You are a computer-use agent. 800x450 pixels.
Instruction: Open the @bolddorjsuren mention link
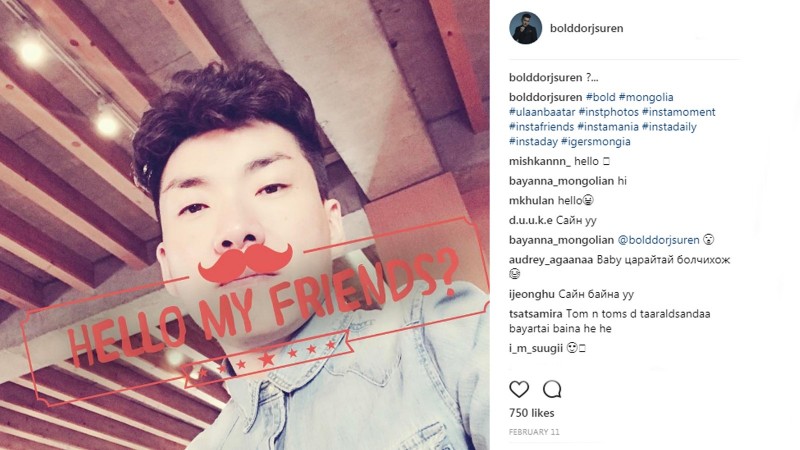(659, 240)
